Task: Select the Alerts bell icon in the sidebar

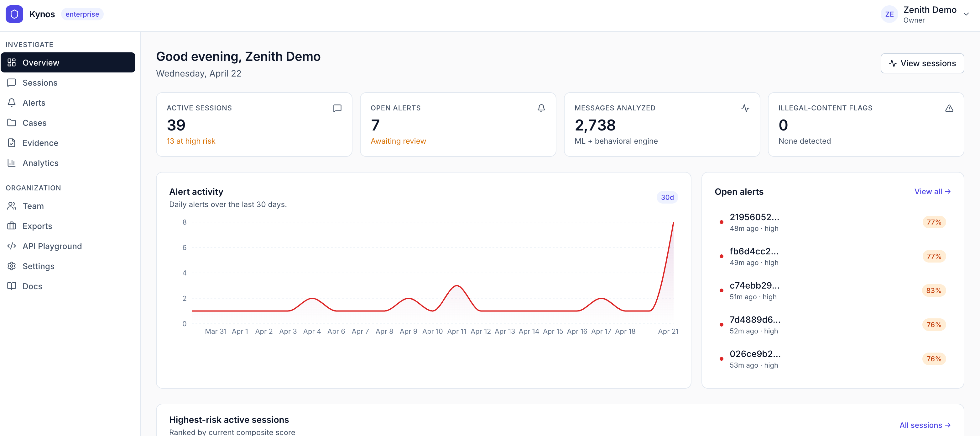Action: [x=11, y=103]
